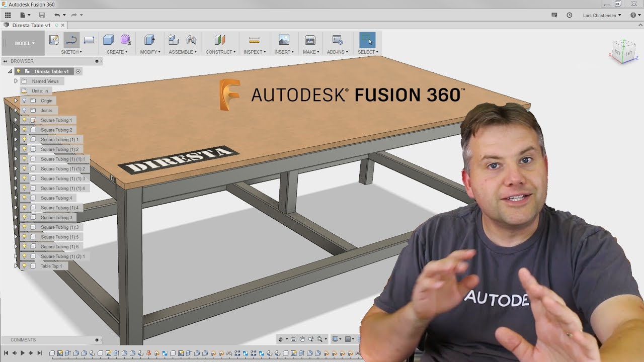Open the SKETCH menu
The image size is (644, 362).
pos(71,52)
